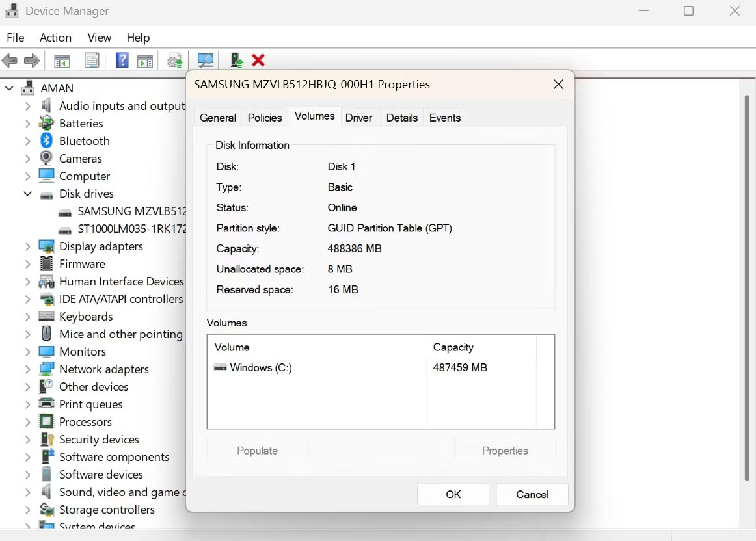
Task: Switch to the Policies tab
Action: (265, 118)
